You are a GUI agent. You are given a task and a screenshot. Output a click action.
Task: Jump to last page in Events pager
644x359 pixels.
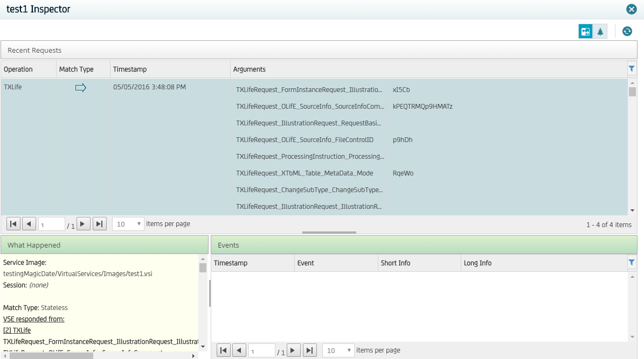[309, 350]
